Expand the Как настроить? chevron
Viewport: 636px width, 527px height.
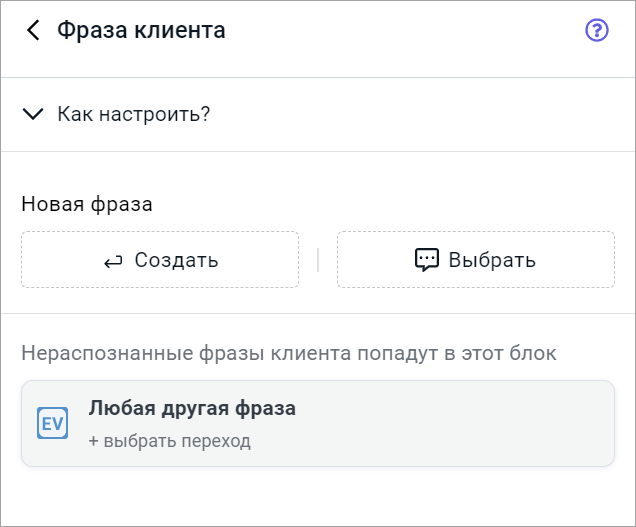[x=33, y=114]
